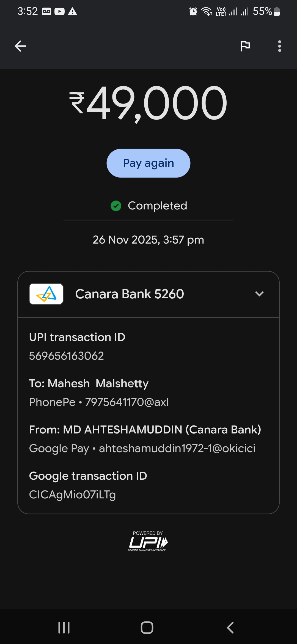Expand the Canara Bank 5260 chevron

[x=259, y=294]
